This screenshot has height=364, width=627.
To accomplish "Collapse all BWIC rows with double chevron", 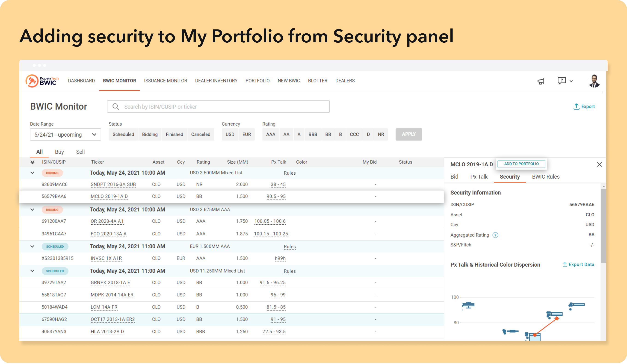I will [32, 162].
